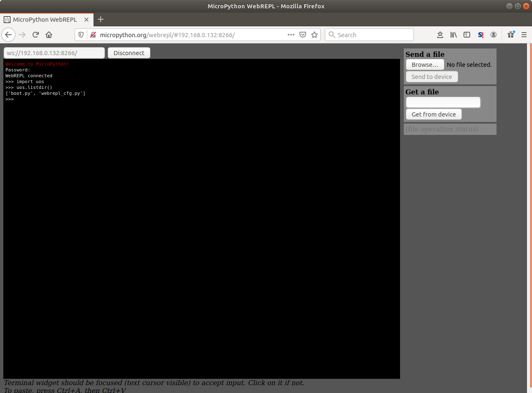
Task: Open the Firefox home page icon
Action: pos(49,35)
